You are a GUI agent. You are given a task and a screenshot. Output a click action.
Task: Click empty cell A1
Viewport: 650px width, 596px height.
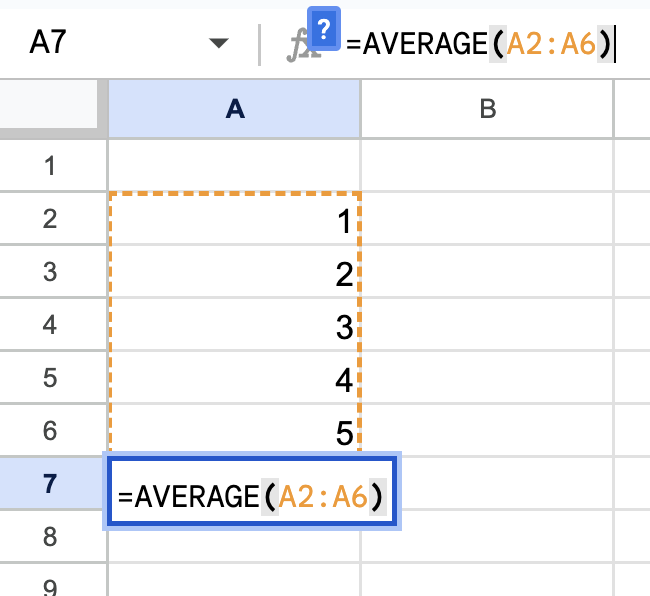(234, 166)
